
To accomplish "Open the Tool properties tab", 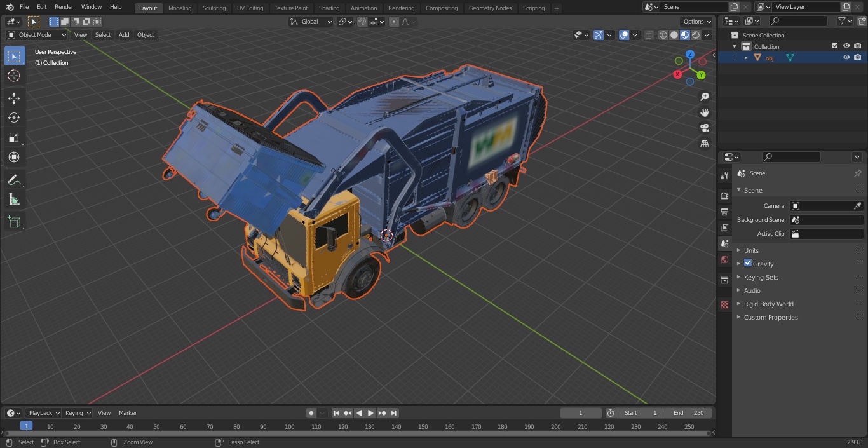I will coord(724,176).
